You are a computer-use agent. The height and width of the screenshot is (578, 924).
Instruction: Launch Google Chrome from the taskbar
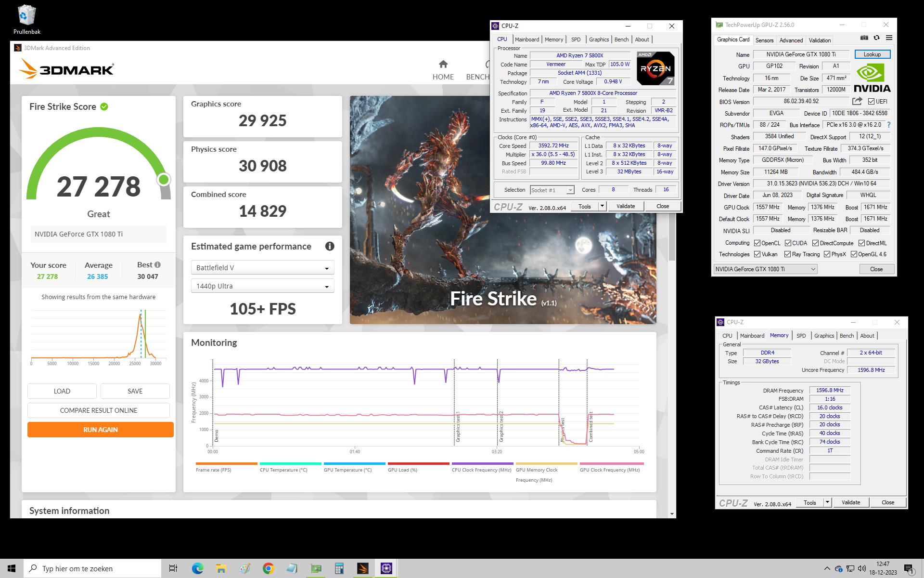pos(268,568)
